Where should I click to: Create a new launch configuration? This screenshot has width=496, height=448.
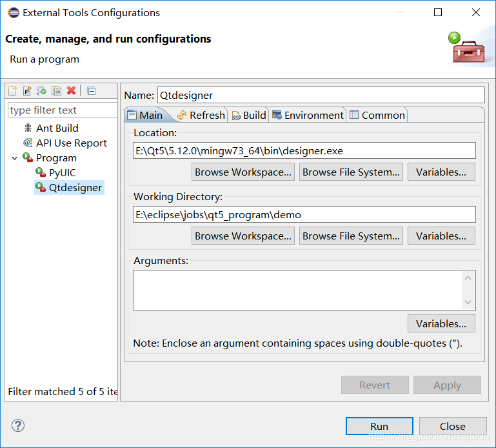(x=13, y=91)
